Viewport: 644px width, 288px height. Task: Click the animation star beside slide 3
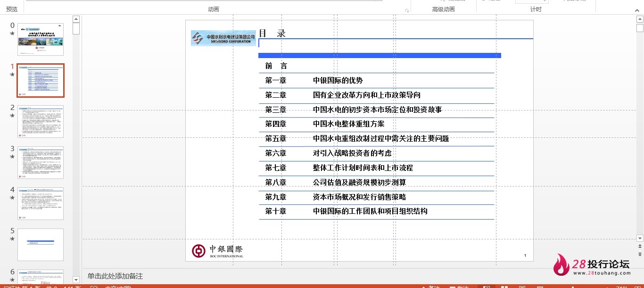pos(12,156)
